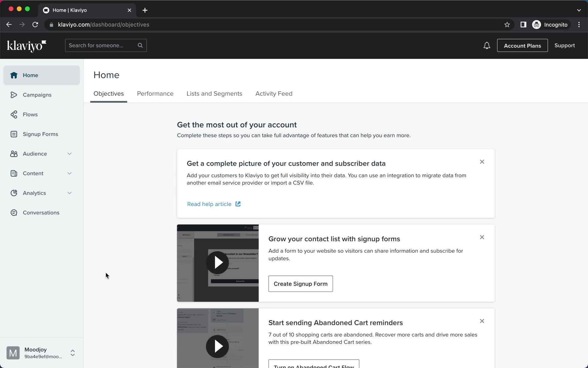This screenshot has height=368, width=588.
Task: Click the Read help article link
Action: tap(209, 204)
